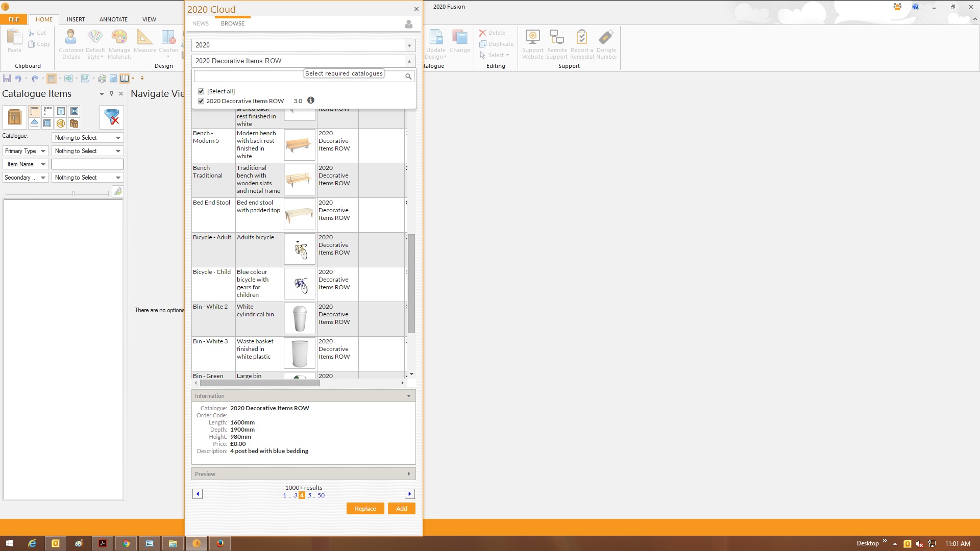The height and width of the screenshot is (551, 980).
Task: Click the Item Name text input field
Action: [88, 164]
